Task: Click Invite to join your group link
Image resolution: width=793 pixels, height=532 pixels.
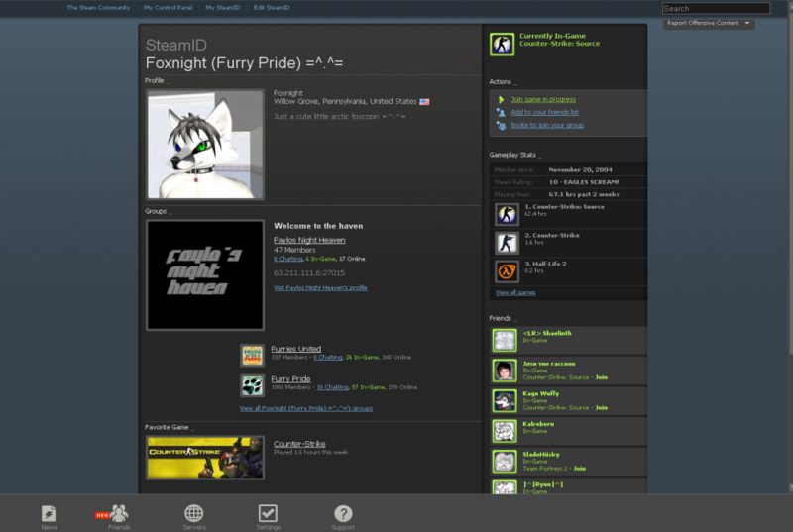Action: point(547,125)
